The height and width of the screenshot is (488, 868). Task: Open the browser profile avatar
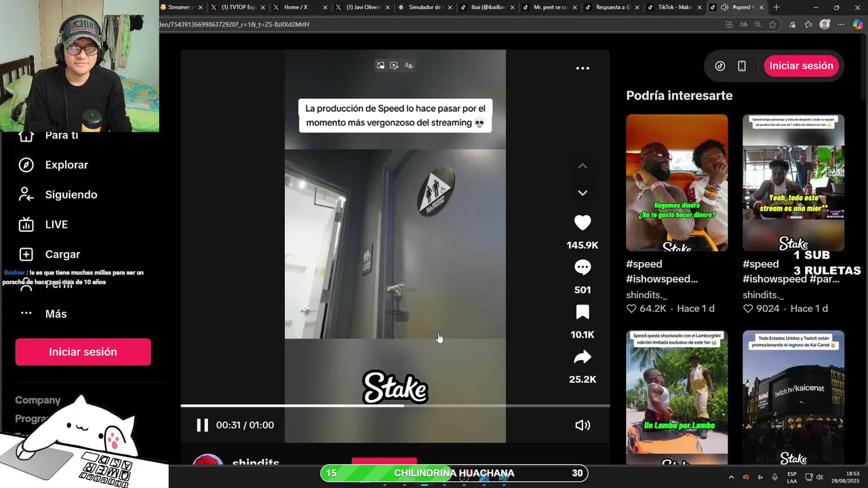tap(825, 24)
